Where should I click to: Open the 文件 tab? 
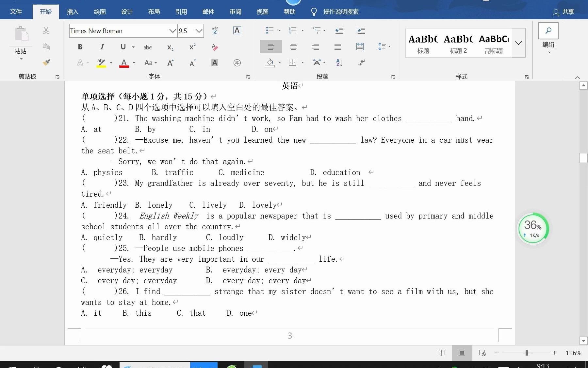coord(16,12)
